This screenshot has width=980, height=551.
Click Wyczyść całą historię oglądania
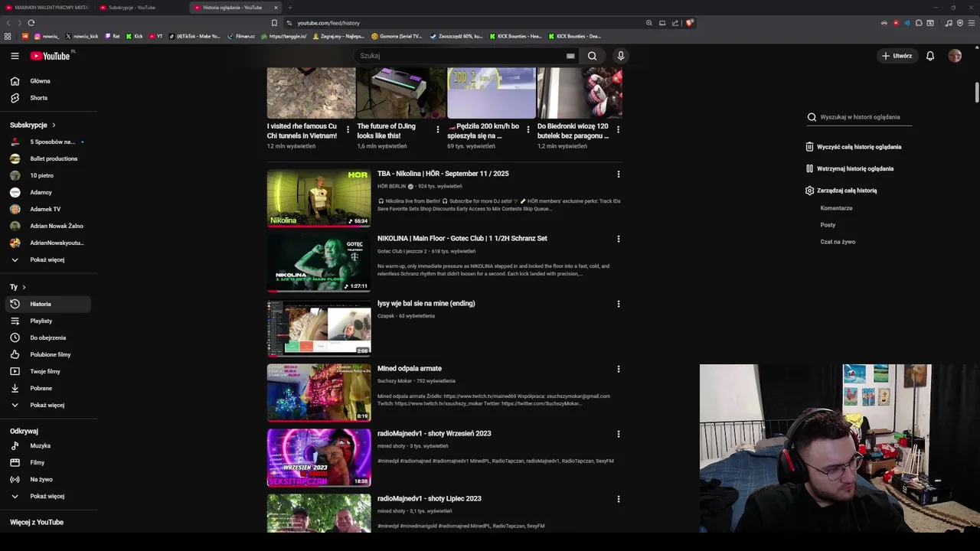854,147
